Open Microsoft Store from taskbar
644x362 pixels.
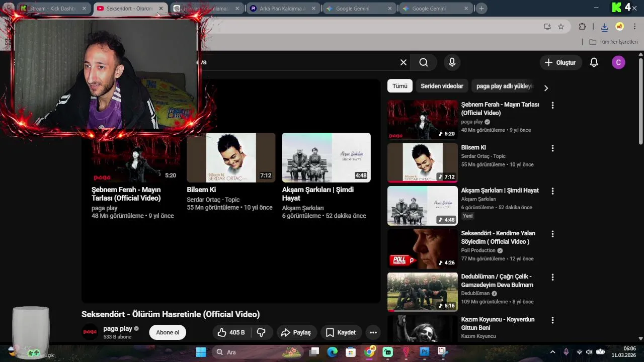coord(351,352)
